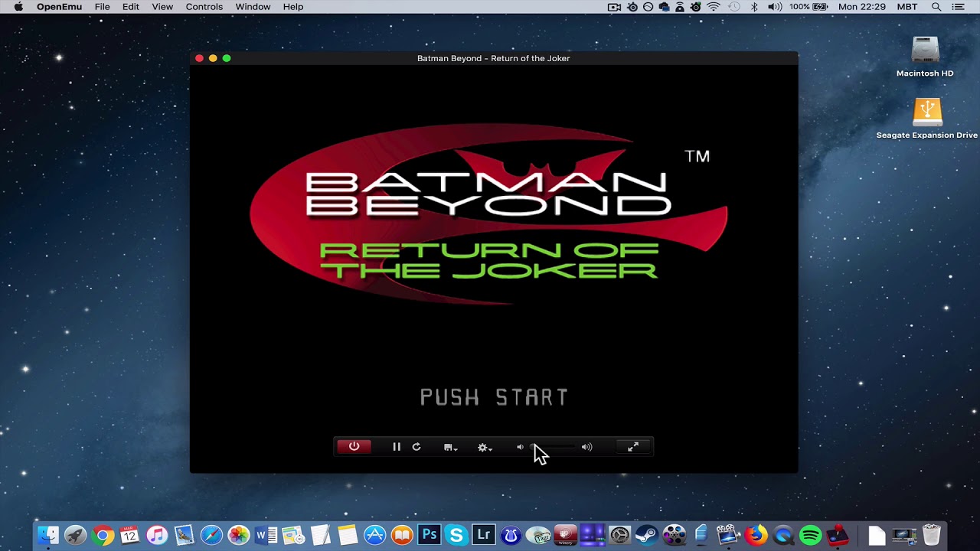This screenshot has height=551, width=980.
Task: Open Launchpad rocket icon in the Dock
Action: [x=75, y=535]
